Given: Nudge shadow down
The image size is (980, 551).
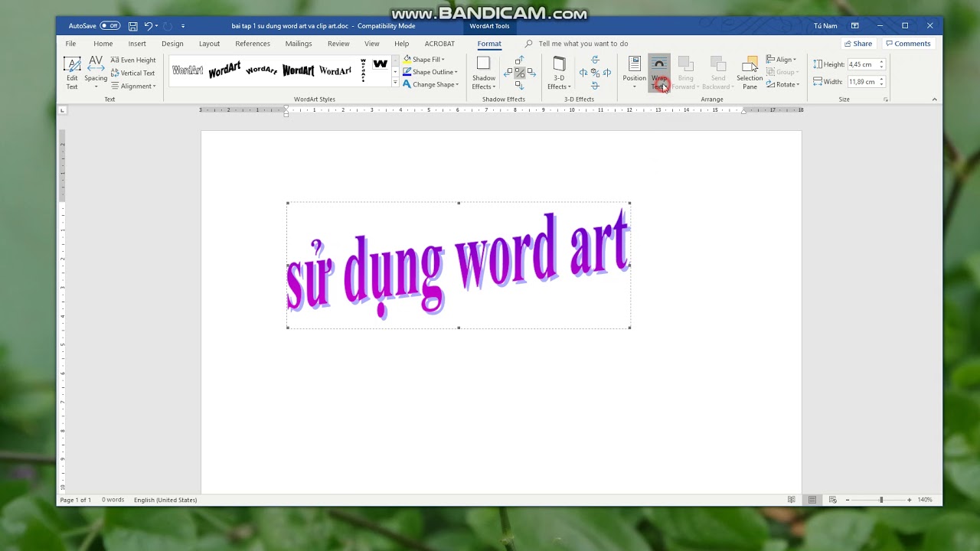Looking at the screenshot, I should pyautogui.click(x=519, y=85).
